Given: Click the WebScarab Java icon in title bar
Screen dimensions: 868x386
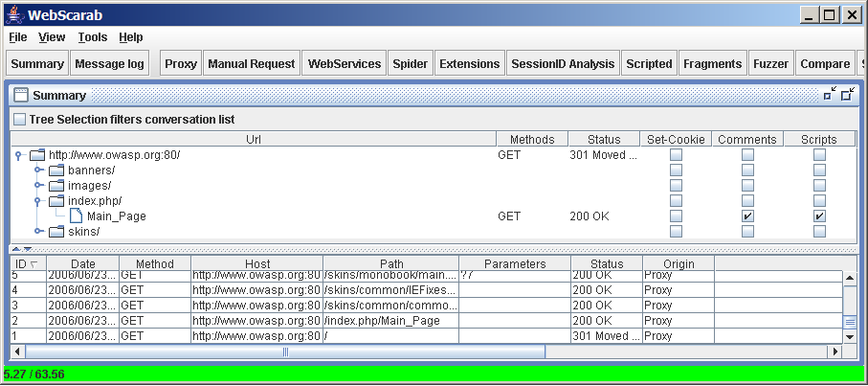Looking at the screenshot, I should [14, 15].
